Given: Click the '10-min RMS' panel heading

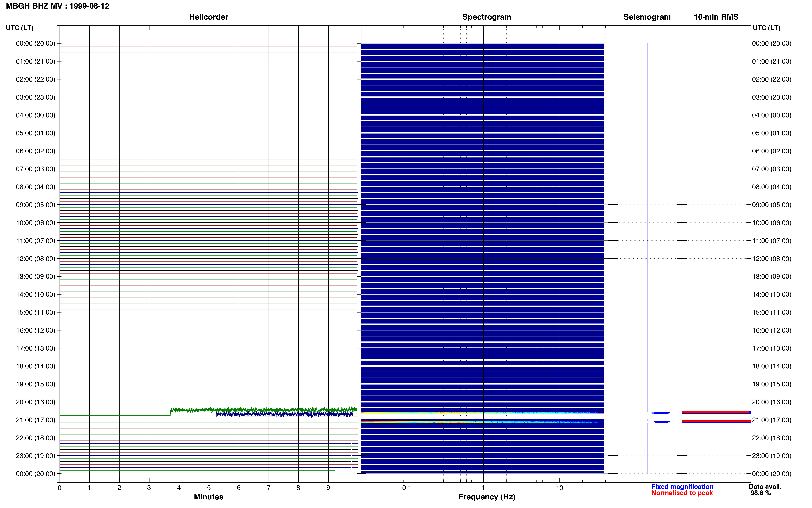Looking at the screenshot, I should (716, 17).
